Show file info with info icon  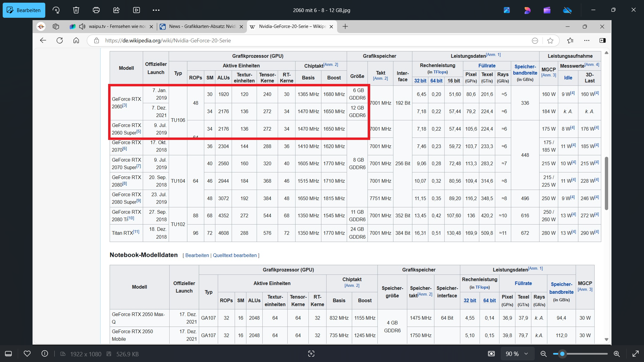[x=45, y=354]
